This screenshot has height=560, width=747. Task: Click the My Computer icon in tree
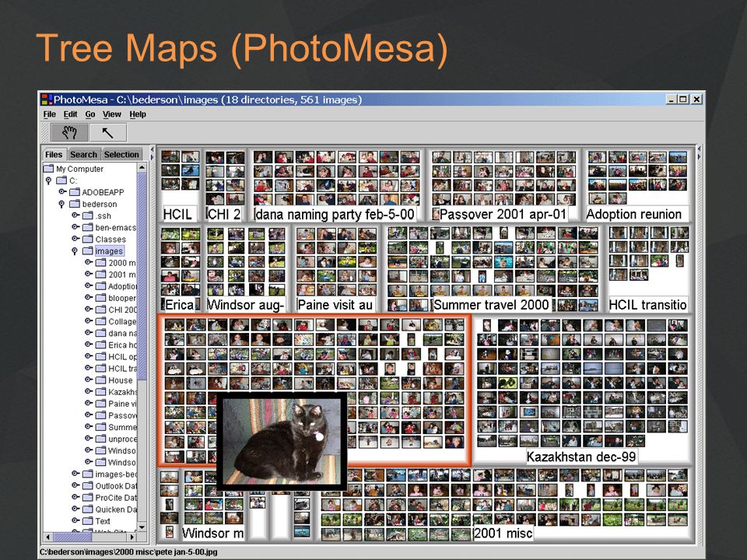[48, 169]
